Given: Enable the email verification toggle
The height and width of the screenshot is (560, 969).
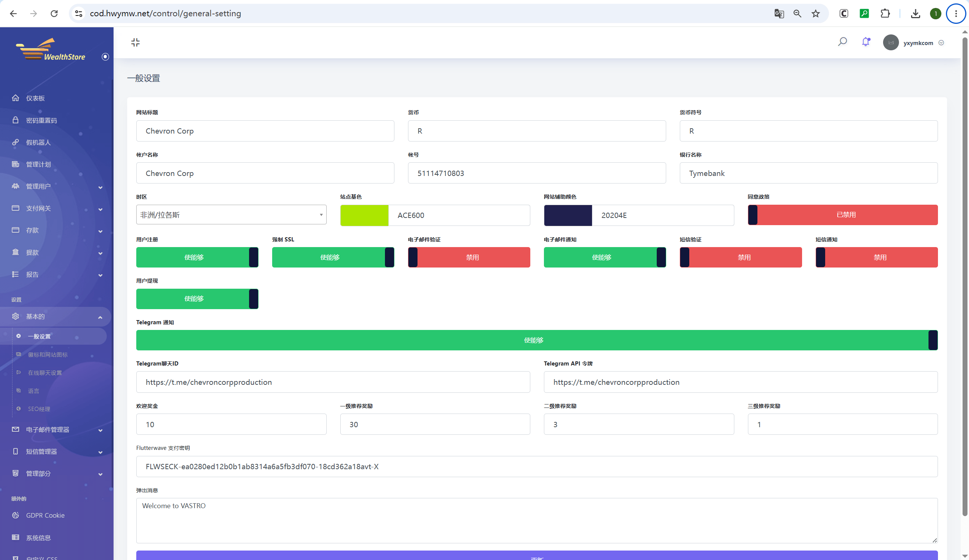Looking at the screenshot, I should [469, 257].
